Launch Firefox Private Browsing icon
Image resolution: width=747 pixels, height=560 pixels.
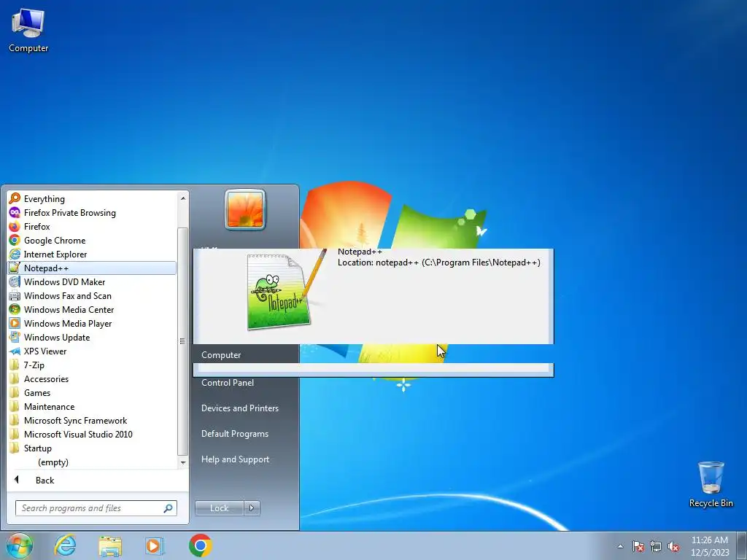(x=15, y=212)
